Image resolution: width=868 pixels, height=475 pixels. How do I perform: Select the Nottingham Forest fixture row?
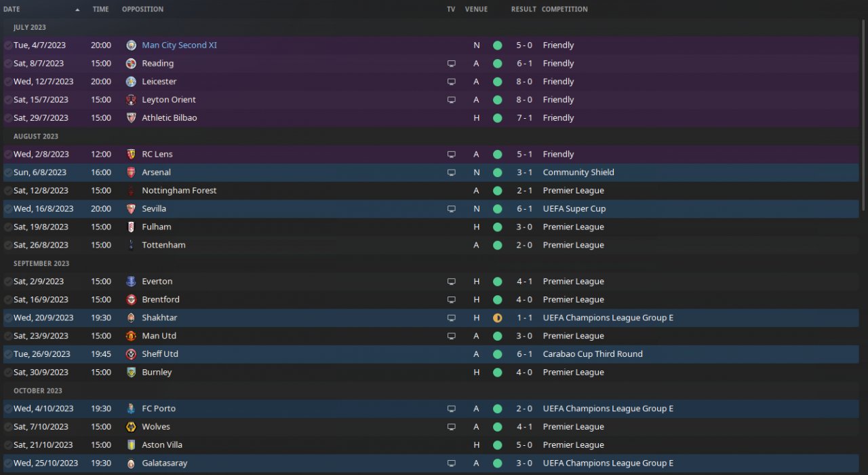(x=271, y=191)
